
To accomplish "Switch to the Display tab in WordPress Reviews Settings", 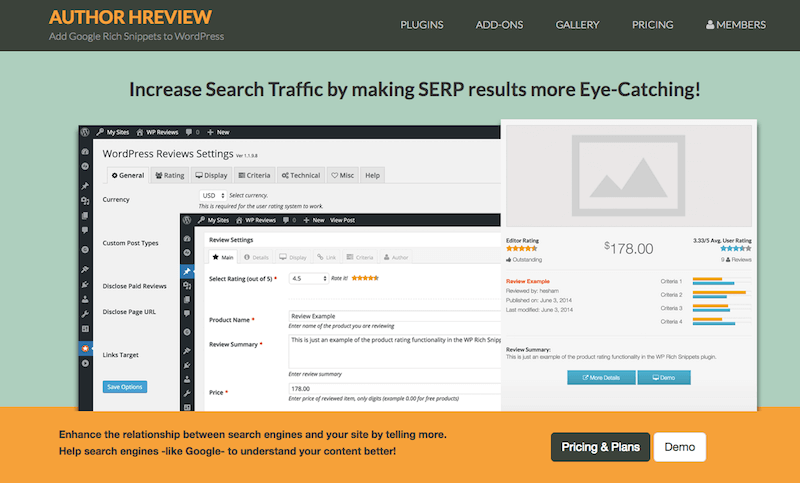I will coord(211,175).
